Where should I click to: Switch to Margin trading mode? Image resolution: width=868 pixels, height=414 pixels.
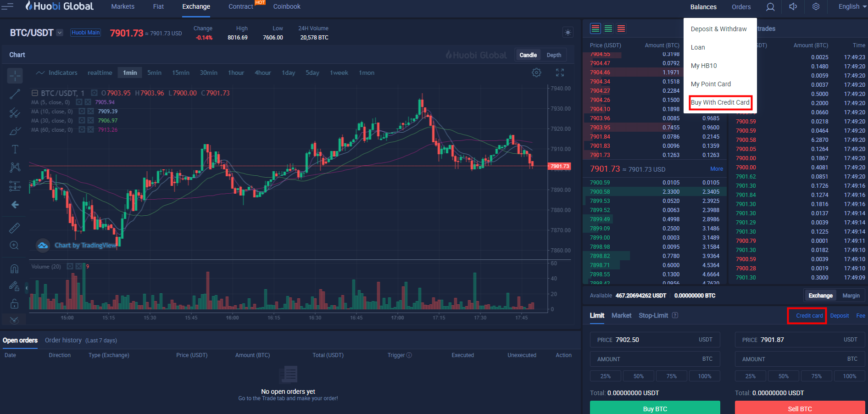pyautogui.click(x=851, y=296)
